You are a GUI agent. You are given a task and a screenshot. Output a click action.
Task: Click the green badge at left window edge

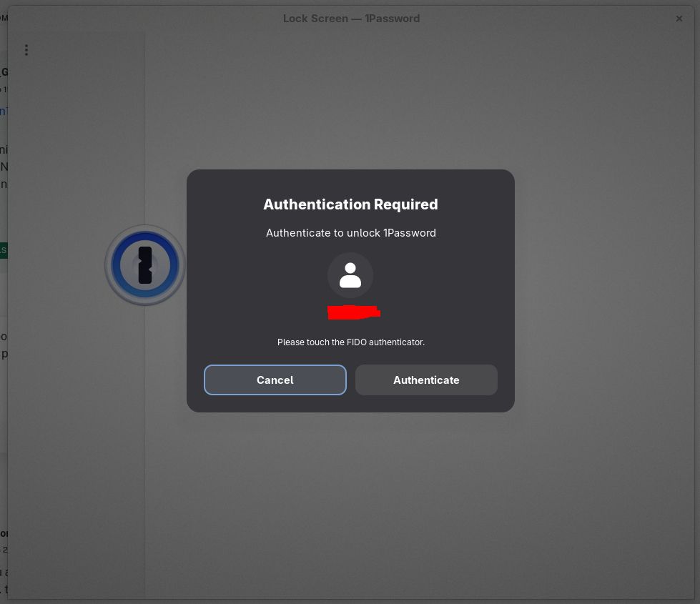tap(4, 250)
